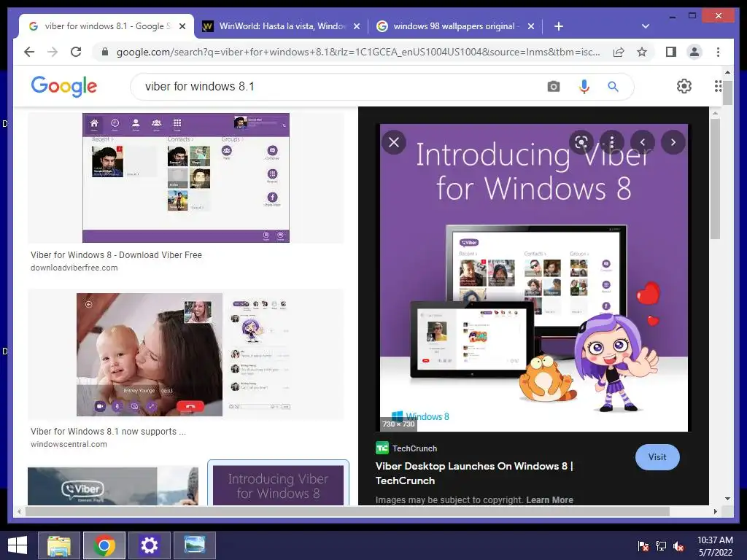Click the address bar URL
The image size is (747, 560).
358,52
